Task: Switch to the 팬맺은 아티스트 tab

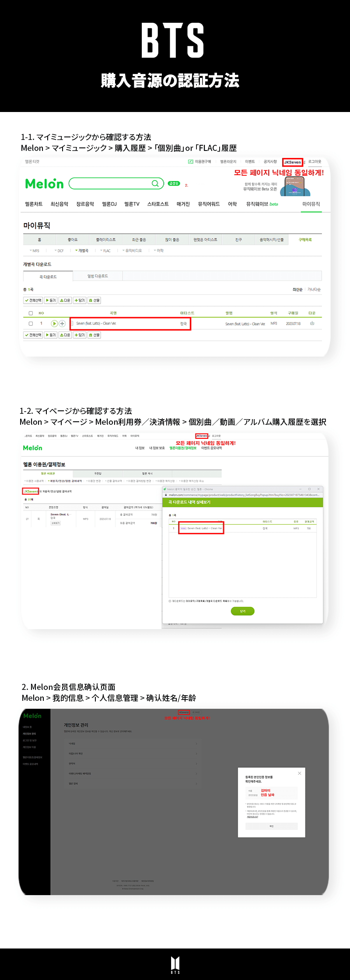Action: pos(205,240)
